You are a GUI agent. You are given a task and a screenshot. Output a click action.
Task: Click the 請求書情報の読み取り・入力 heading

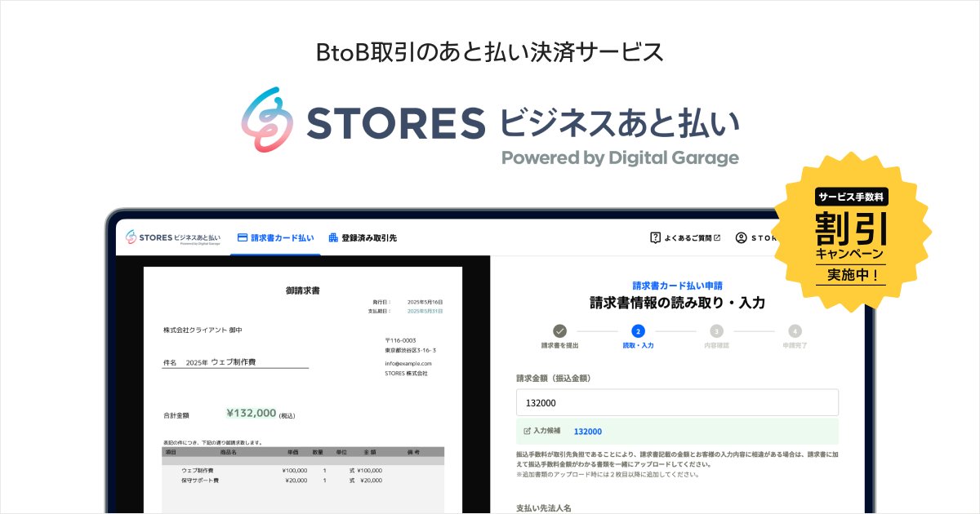point(677,303)
